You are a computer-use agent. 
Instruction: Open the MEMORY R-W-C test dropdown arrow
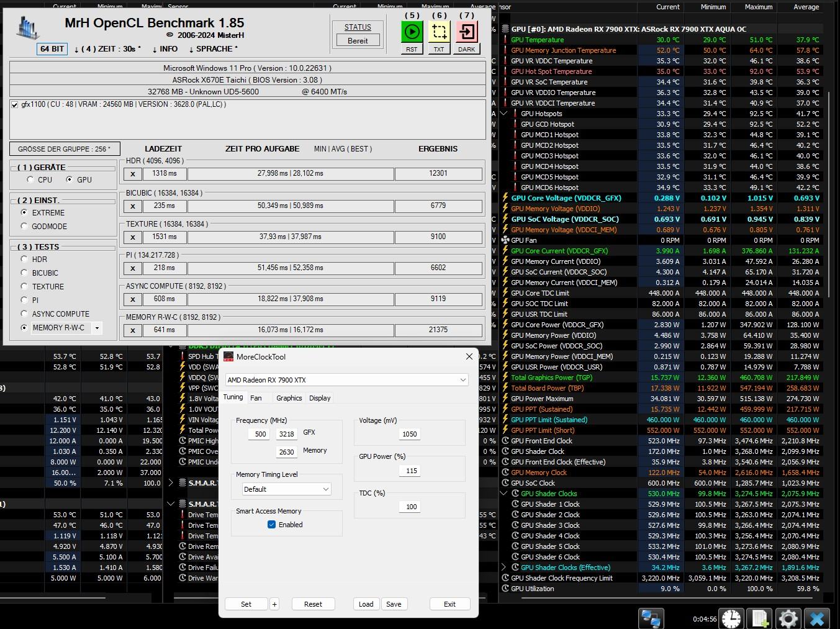[x=97, y=328]
